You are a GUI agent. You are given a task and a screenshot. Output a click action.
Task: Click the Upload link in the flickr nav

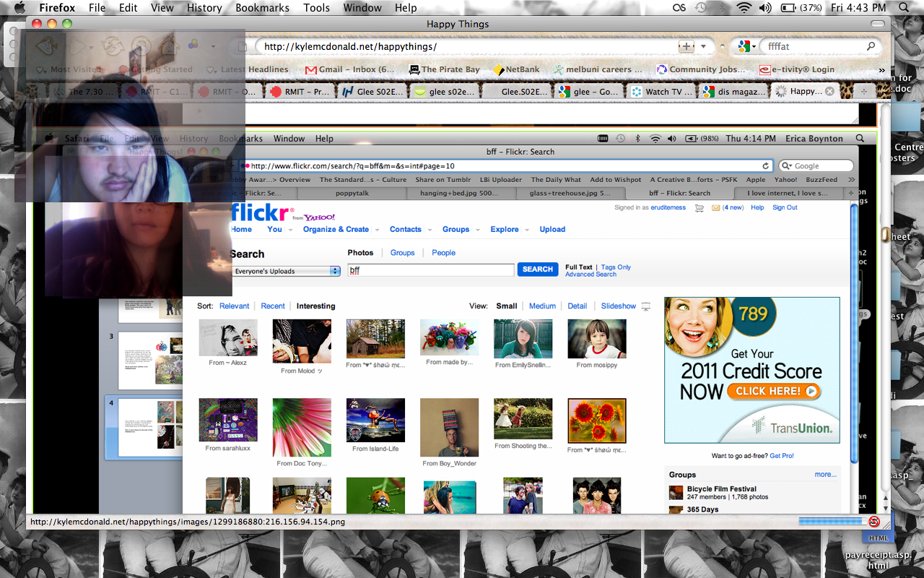point(552,229)
